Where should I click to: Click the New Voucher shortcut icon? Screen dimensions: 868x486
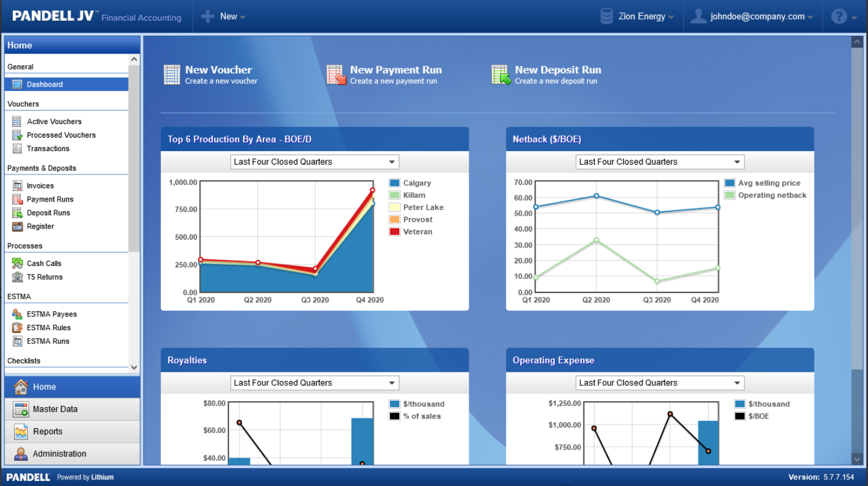171,74
